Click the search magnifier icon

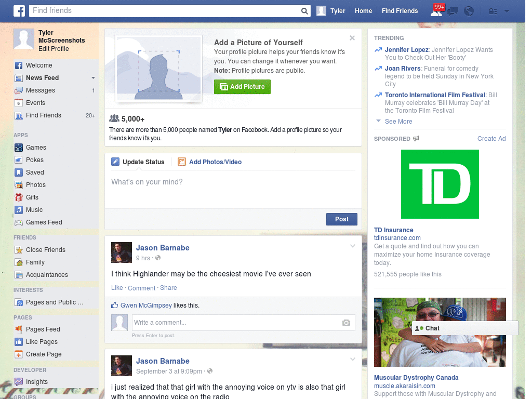pos(304,11)
